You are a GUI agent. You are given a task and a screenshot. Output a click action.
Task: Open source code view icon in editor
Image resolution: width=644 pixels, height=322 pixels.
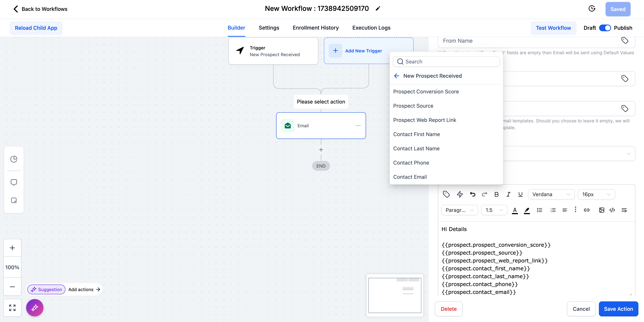[612, 210]
